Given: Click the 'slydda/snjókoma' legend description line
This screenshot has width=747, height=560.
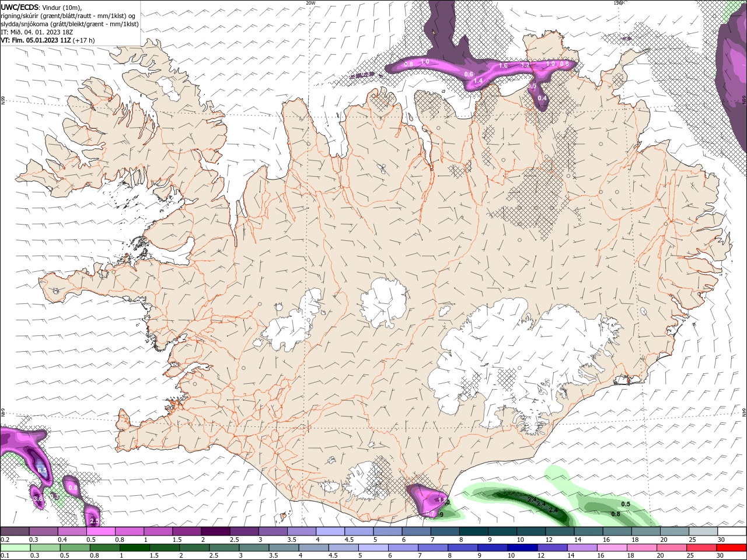Looking at the screenshot, I should (69, 23).
